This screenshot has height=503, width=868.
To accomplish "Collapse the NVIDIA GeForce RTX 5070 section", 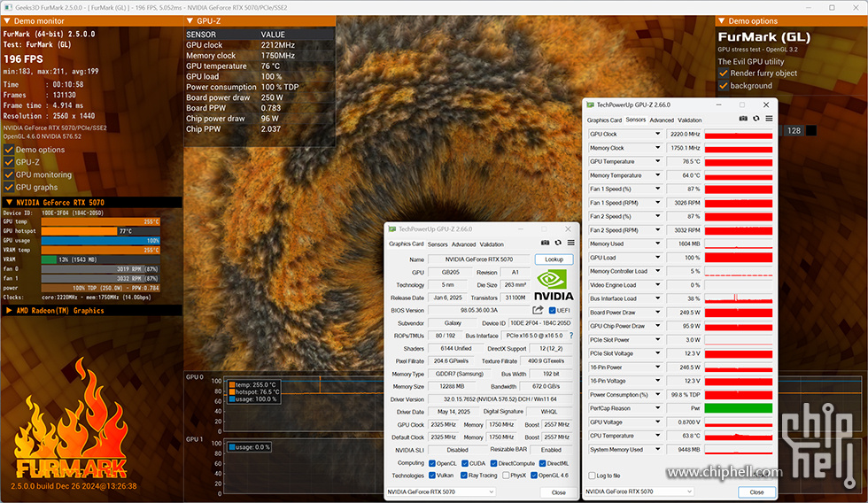I will pos(9,203).
